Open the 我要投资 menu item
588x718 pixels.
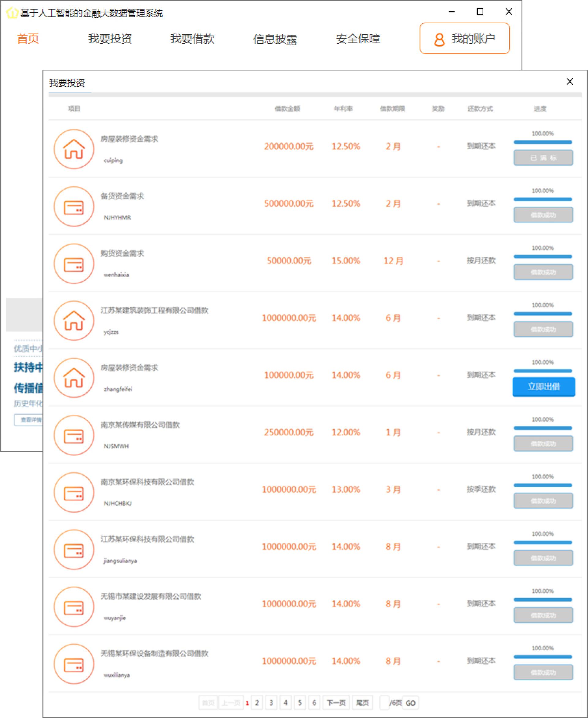tap(110, 39)
